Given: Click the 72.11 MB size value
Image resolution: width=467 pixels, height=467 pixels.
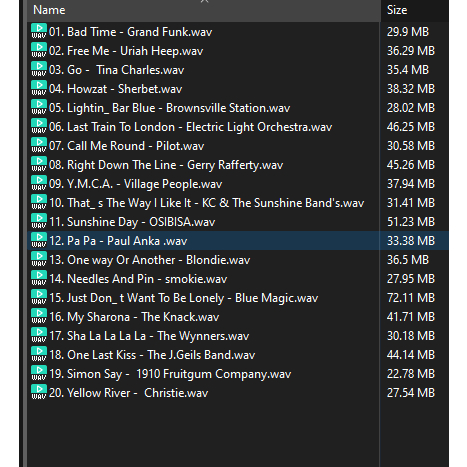Looking at the screenshot, I should tap(411, 298).
